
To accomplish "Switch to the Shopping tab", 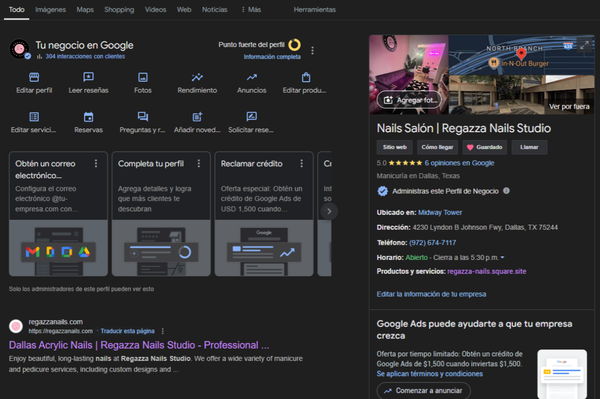I will pyautogui.click(x=119, y=10).
